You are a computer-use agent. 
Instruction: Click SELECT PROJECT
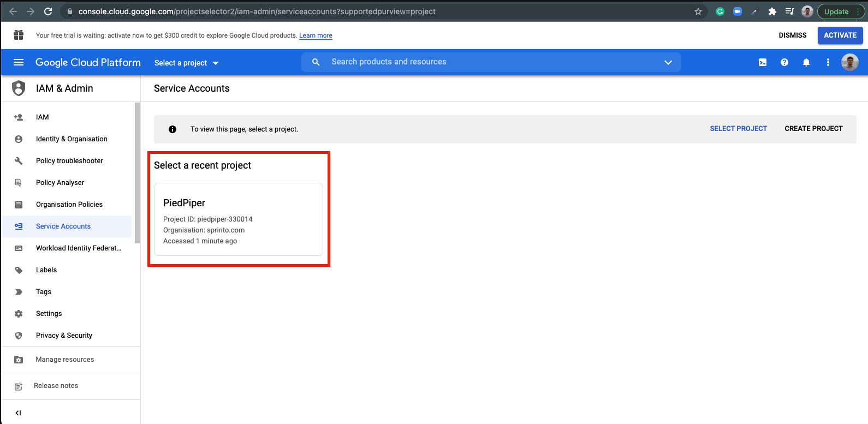pyautogui.click(x=738, y=129)
